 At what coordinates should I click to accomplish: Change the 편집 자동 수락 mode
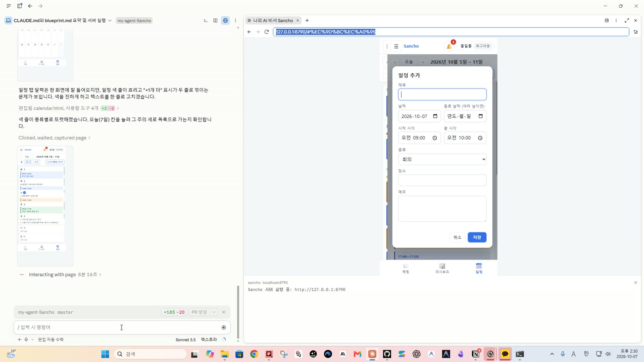[51, 339]
